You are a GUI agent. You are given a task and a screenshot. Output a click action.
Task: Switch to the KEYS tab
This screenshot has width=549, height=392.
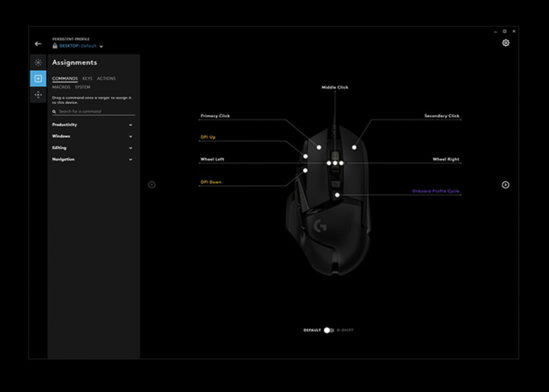tap(88, 78)
